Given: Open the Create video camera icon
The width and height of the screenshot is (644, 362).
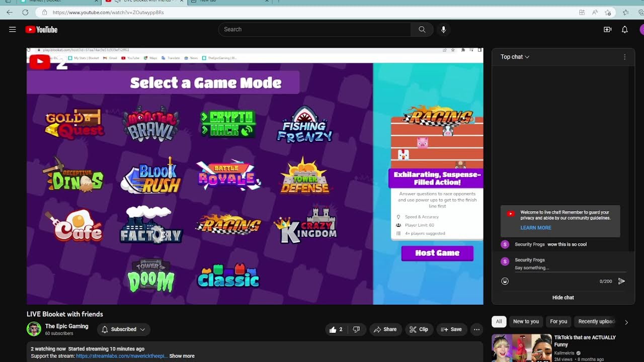Looking at the screenshot, I should pos(607,30).
